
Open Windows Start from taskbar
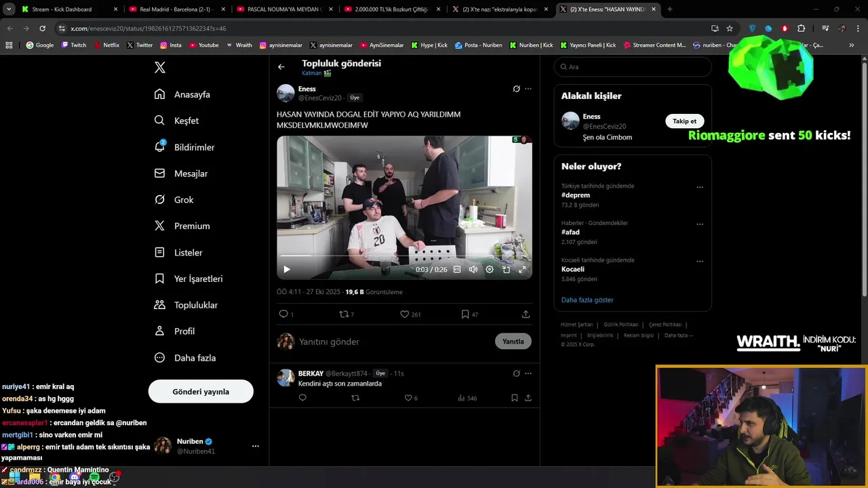(14, 478)
